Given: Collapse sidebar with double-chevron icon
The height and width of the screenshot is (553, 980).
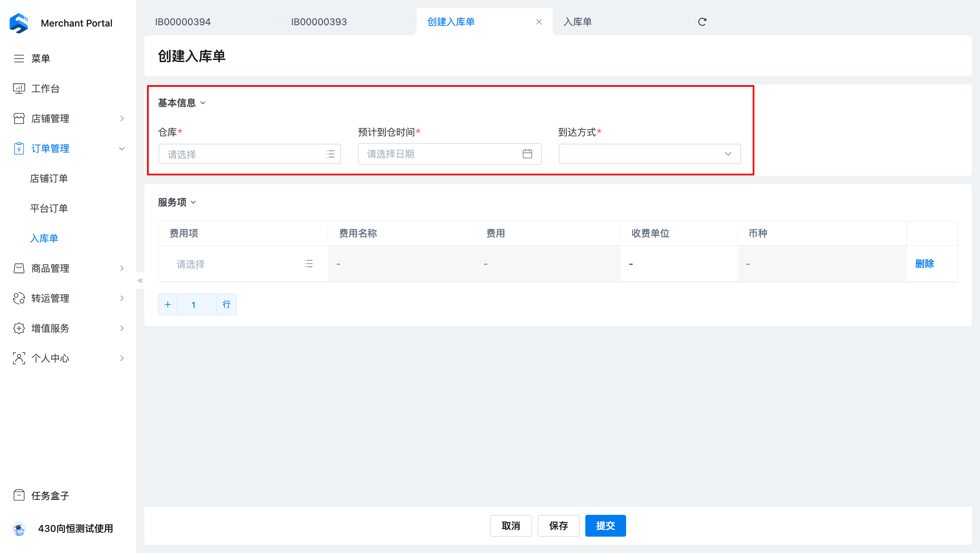Looking at the screenshot, I should tap(140, 281).
